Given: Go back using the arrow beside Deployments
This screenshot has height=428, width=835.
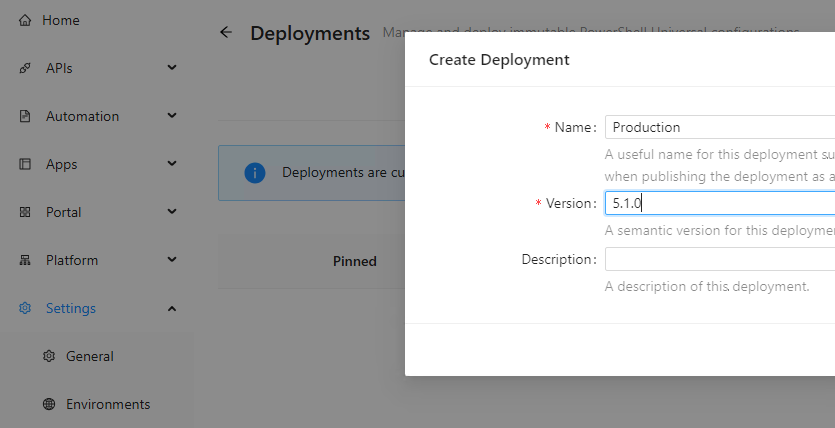Looking at the screenshot, I should click(x=226, y=32).
